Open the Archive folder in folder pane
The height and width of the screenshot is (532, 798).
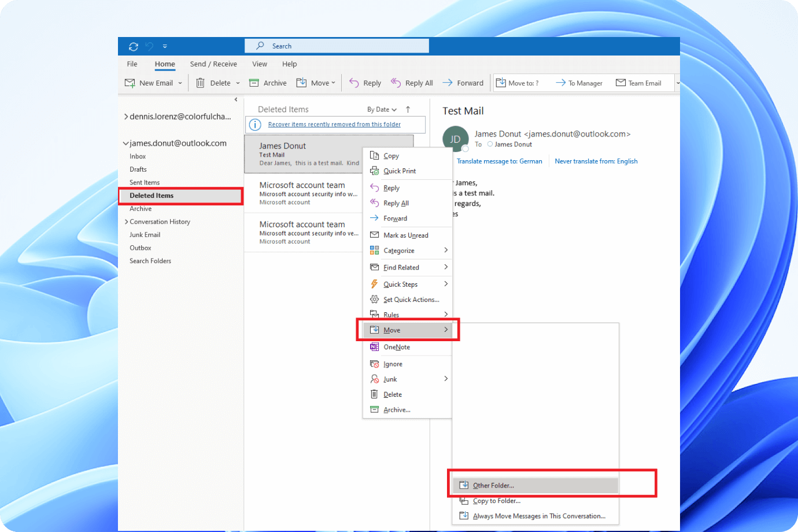(x=141, y=209)
